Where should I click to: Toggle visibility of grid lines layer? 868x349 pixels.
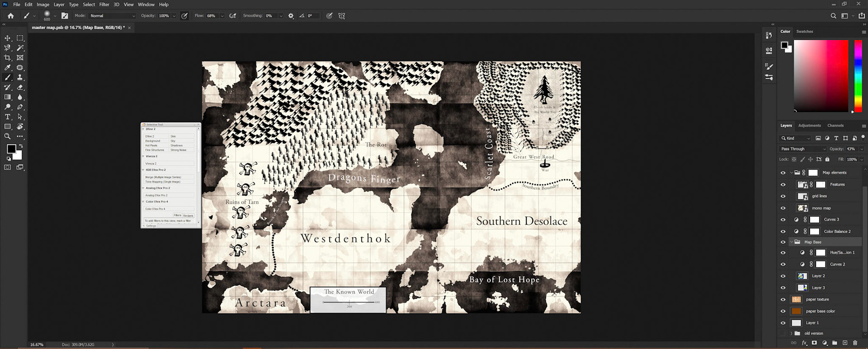click(x=783, y=196)
